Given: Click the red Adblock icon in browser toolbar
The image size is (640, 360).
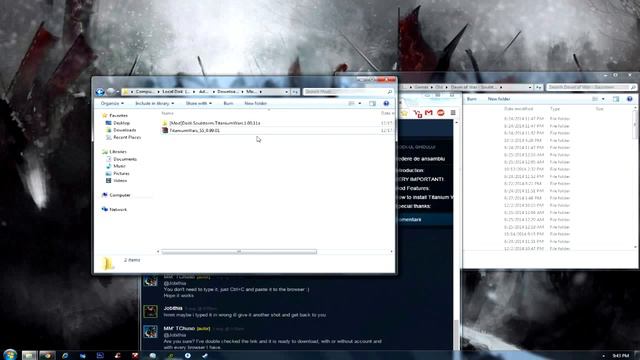Looking at the screenshot, I should pos(441,113).
